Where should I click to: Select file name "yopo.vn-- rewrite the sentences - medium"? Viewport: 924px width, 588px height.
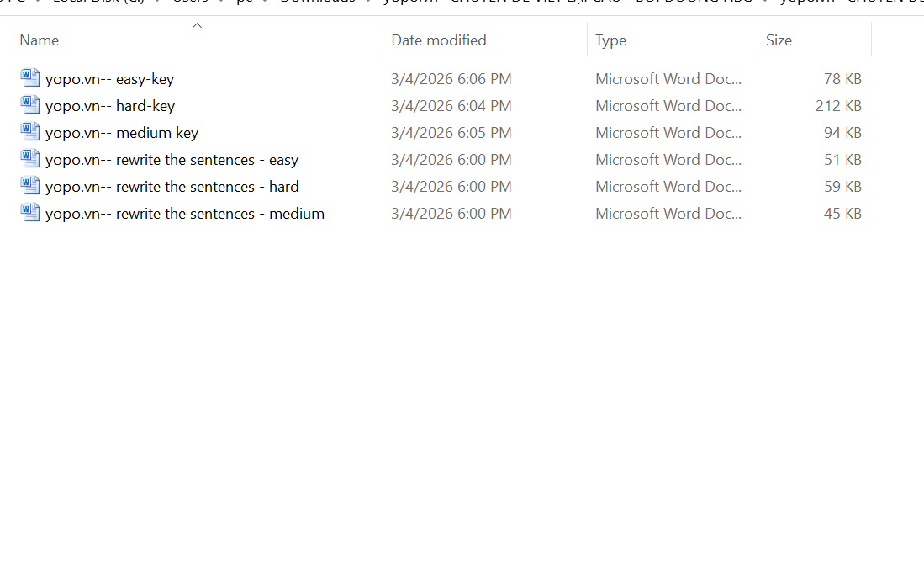pyautogui.click(x=185, y=214)
